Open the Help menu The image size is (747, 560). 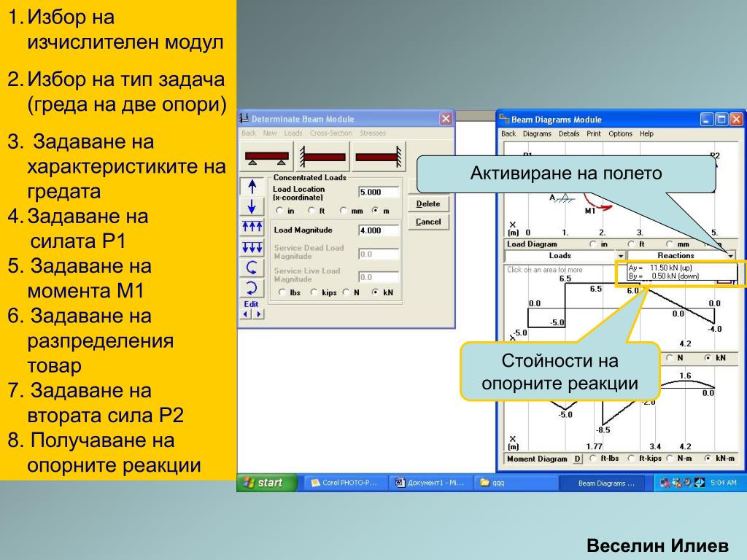click(x=646, y=134)
